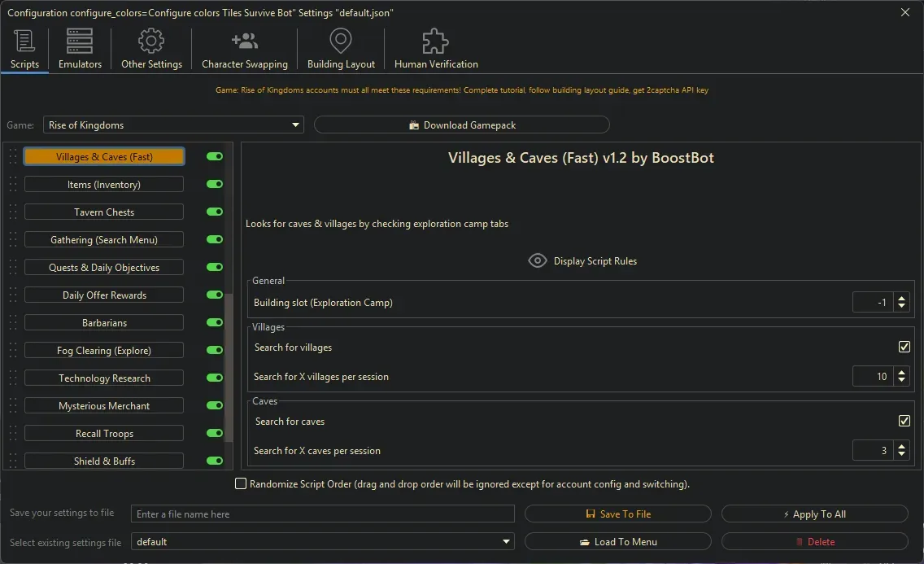Click the Other Settings gear icon
Screen dimensions: 924x564
click(x=151, y=41)
